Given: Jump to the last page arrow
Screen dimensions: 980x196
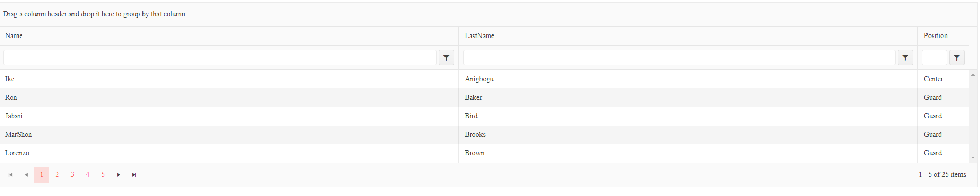Looking at the screenshot, I should point(134,175).
